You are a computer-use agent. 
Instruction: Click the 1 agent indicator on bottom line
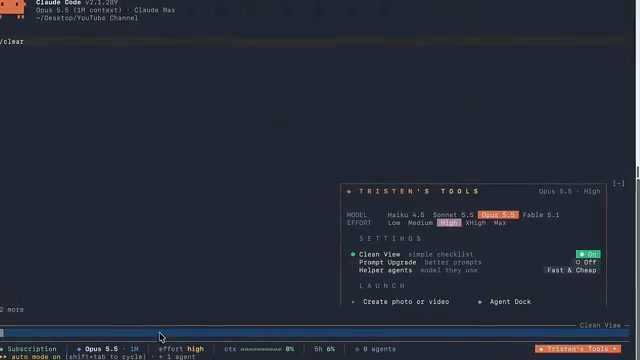pyautogui.click(x=177, y=357)
